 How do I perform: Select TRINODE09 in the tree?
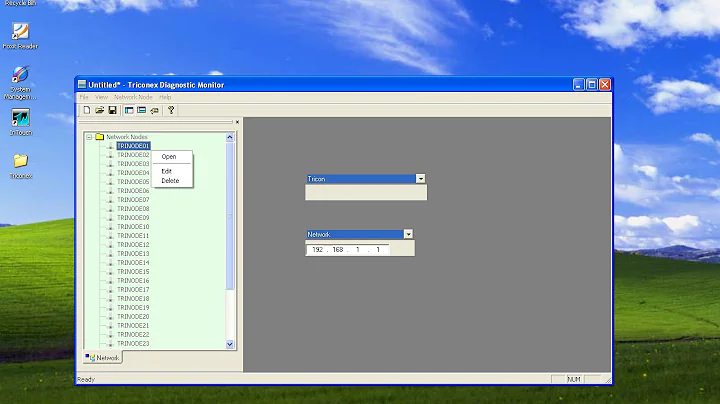(133, 218)
